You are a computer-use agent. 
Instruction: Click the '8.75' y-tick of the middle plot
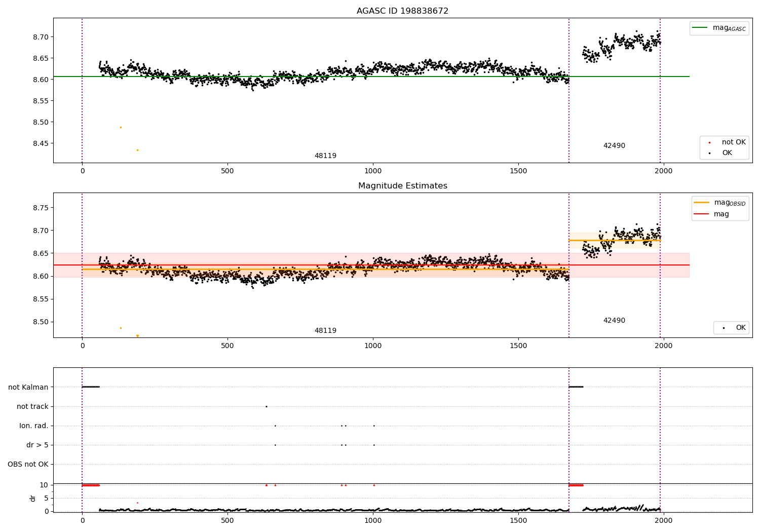click(41, 208)
